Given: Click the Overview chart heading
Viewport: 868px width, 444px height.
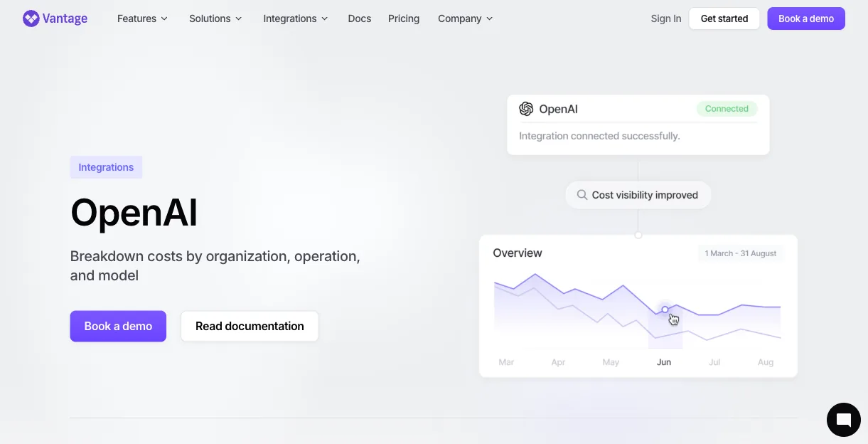Looking at the screenshot, I should click(x=518, y=253).
